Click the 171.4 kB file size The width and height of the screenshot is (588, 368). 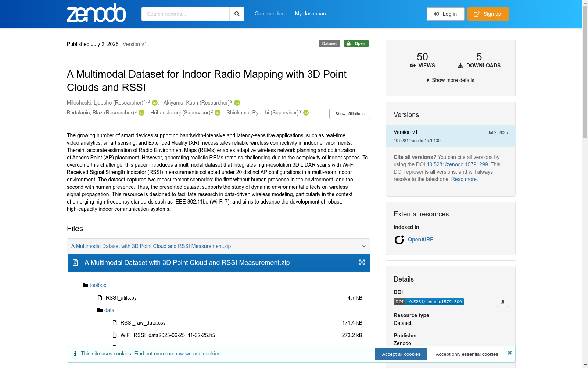[352, 323]
